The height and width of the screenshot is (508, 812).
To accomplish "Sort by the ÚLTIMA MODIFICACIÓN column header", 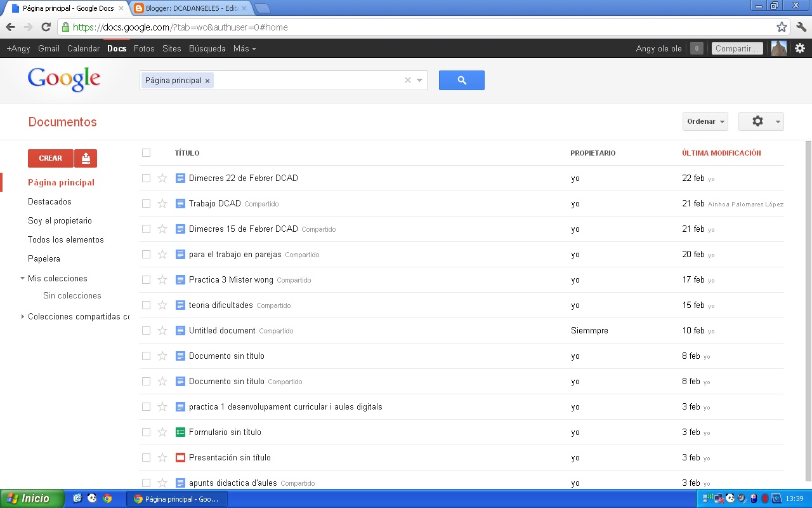I will coord(721,153).
